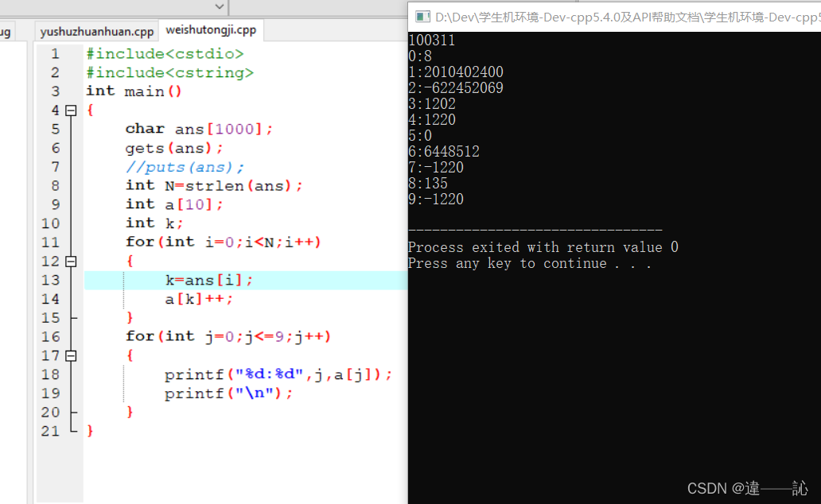This screenshot has width=821, height=504.
Task: Click the a[k]++; statement
Action: [199, 299]
